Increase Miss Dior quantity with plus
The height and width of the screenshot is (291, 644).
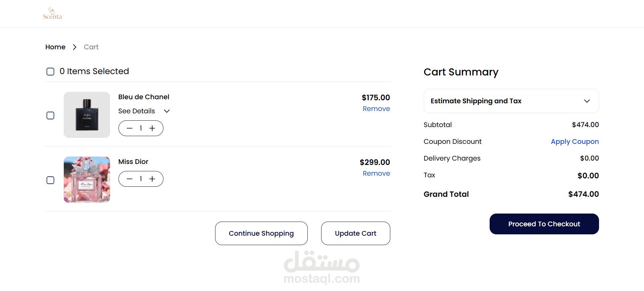[x=152, y=179]
